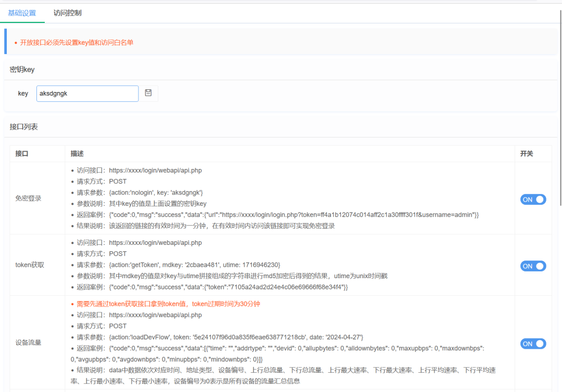The width and height of the screenshot is (562, 392).
Task: Click 参数说明 line about 上面设置的密钥key
Action: pyautogui.click(x=142, y=204)
